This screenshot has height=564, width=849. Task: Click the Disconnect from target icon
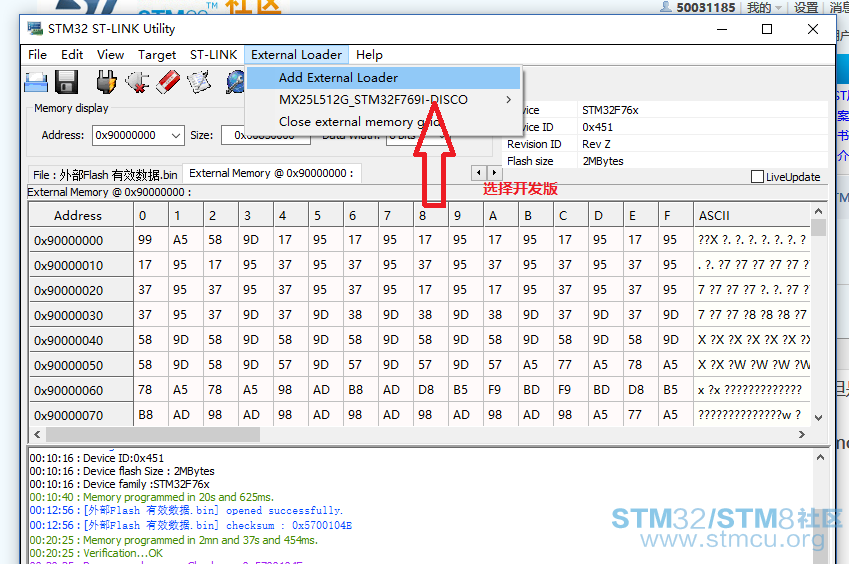coord(137,82)
